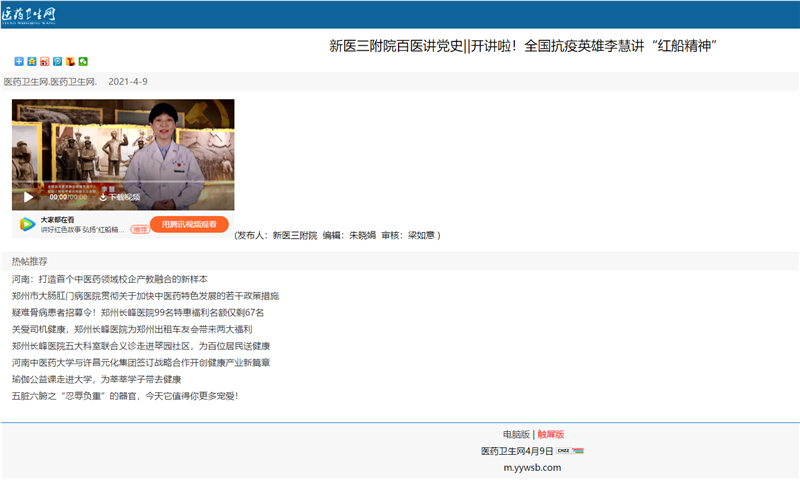Share via the green WeChat icon
Viewport: 800px width, 480px height.
click(x=83, y=62)
